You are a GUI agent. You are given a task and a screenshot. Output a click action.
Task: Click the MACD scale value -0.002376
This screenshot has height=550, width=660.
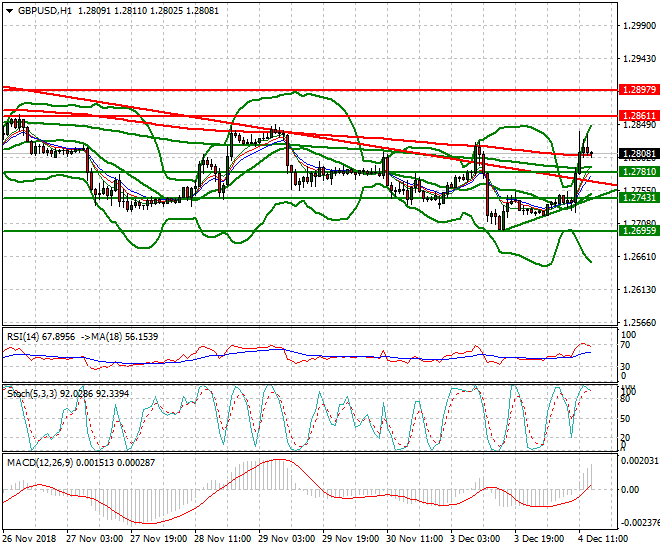(640, 523)
